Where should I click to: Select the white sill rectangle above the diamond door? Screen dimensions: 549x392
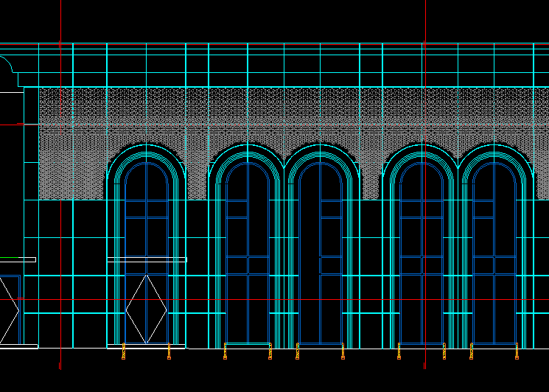pos(147,259)
